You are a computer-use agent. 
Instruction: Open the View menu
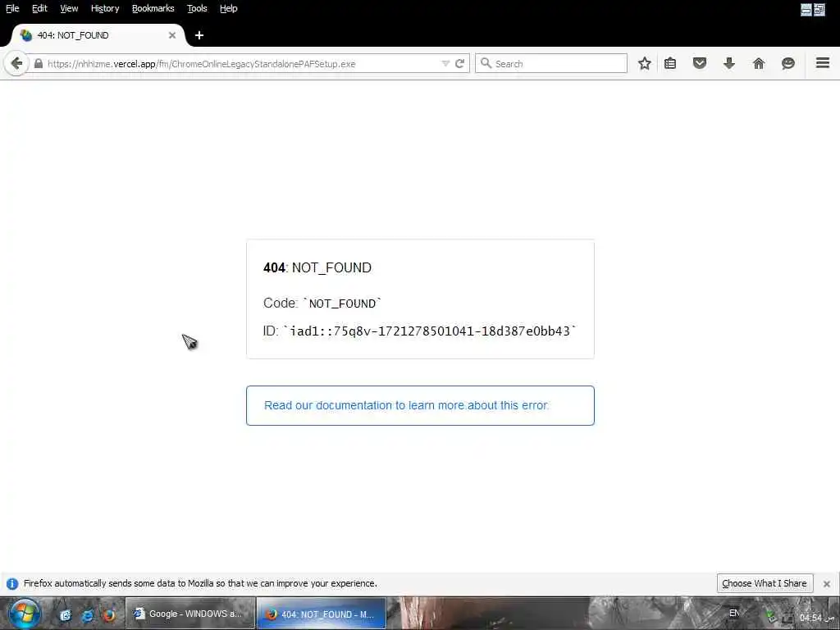(x=69, y=8)
